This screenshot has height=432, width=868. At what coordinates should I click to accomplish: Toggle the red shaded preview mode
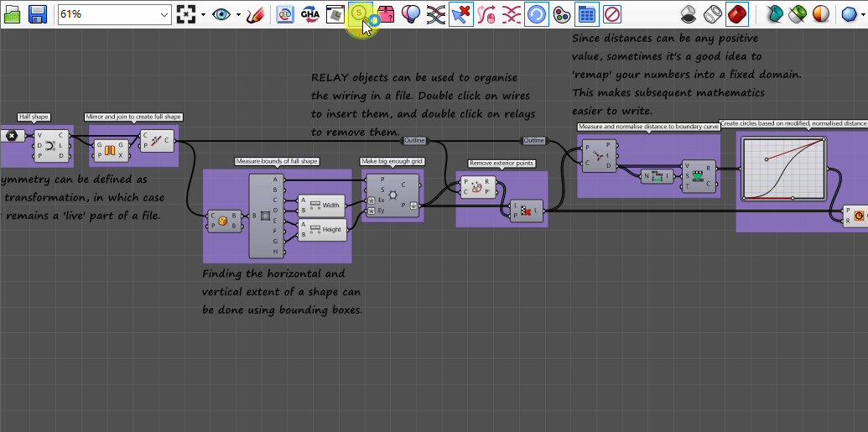[737, 14]
